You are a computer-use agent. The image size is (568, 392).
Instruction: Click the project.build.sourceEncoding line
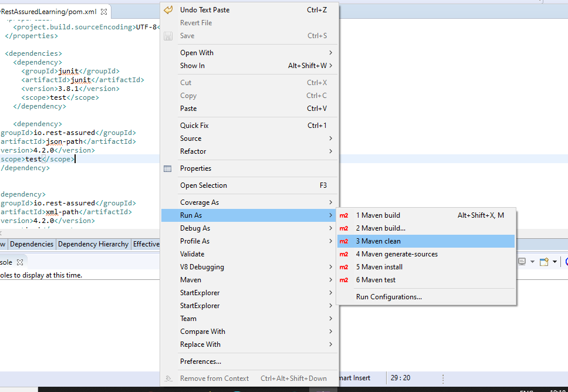point(86,27)
